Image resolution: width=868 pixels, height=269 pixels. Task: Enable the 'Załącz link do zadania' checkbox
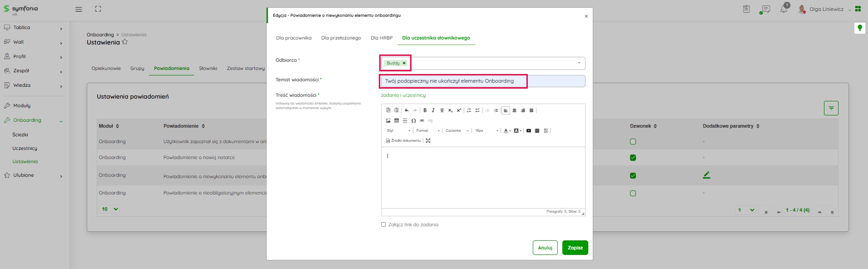pyautogui.click(x=383, y=224)
